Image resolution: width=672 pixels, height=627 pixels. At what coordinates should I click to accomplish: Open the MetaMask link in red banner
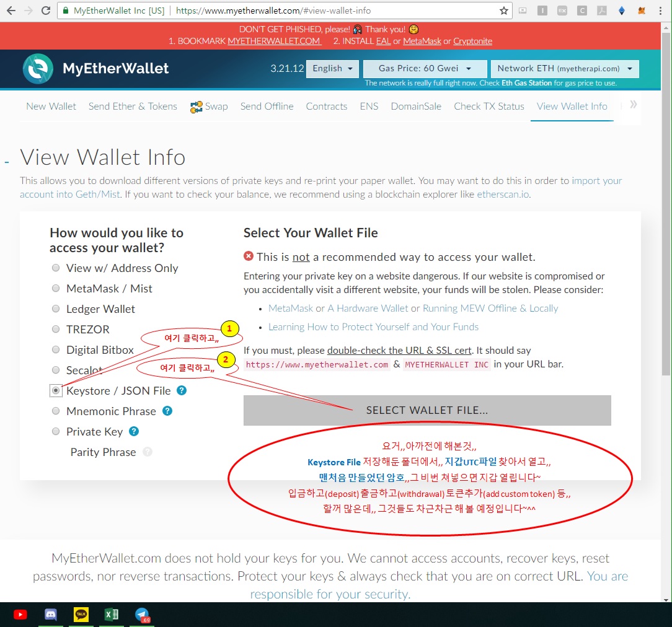[422, 41]
